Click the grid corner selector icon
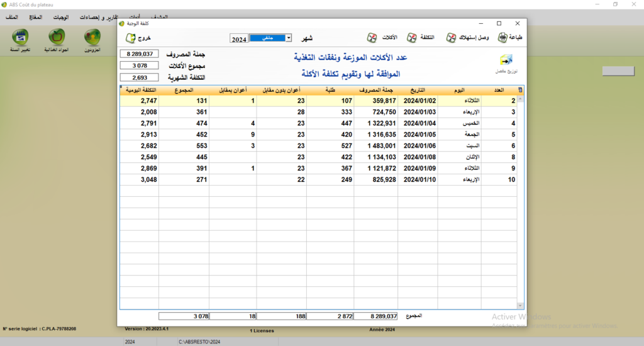 (x=520, y=89)
